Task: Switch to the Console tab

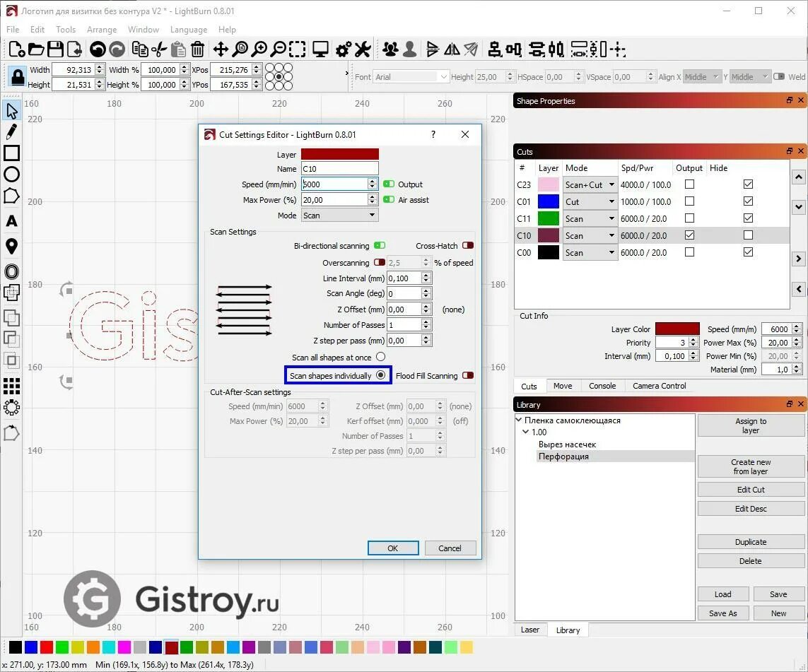Action: click(x=602, y=386)
